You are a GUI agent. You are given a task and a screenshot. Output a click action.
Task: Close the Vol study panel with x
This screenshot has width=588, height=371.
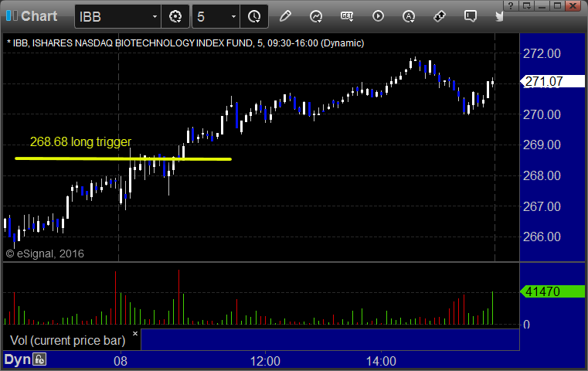135,333
